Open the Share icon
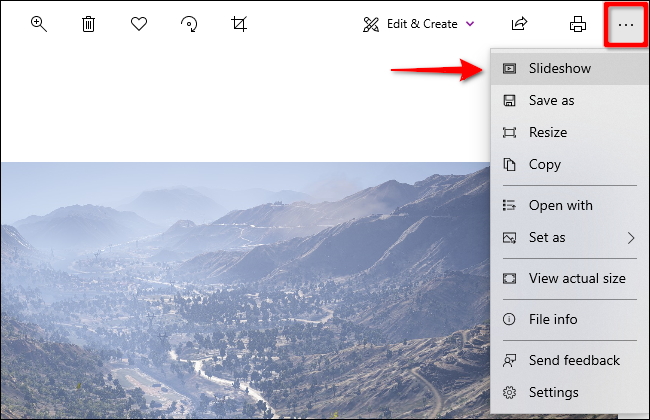 click(519, 24)
